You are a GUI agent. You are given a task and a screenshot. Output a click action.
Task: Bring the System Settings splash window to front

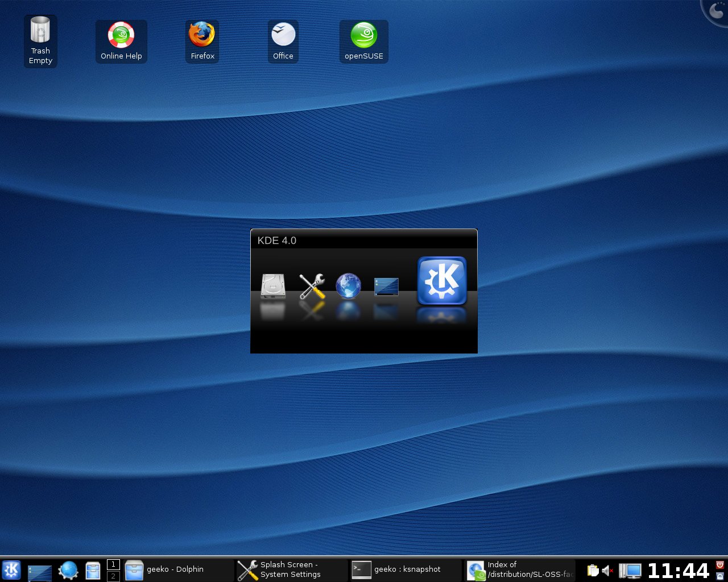pyautogui.click(x=290, y=569)
